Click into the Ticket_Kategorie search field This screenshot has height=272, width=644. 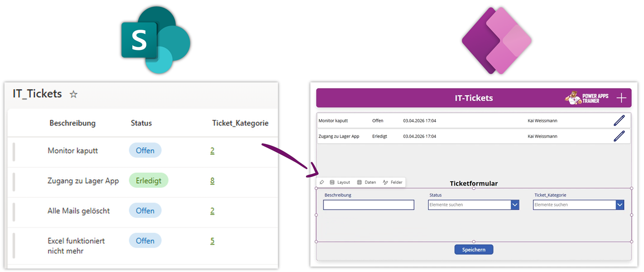click(x=575, y=205)
